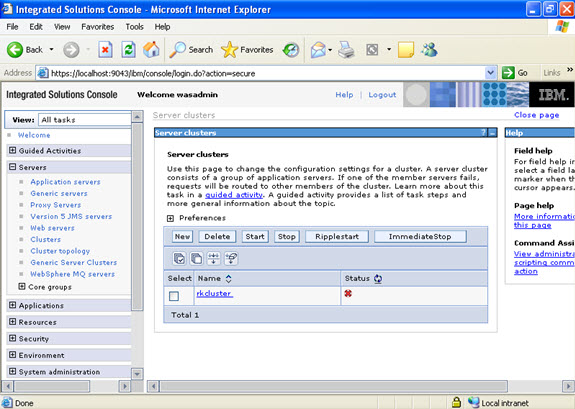Open the Tools menu
This screenshot has height=409, width=575.
(x=135, y=27)
